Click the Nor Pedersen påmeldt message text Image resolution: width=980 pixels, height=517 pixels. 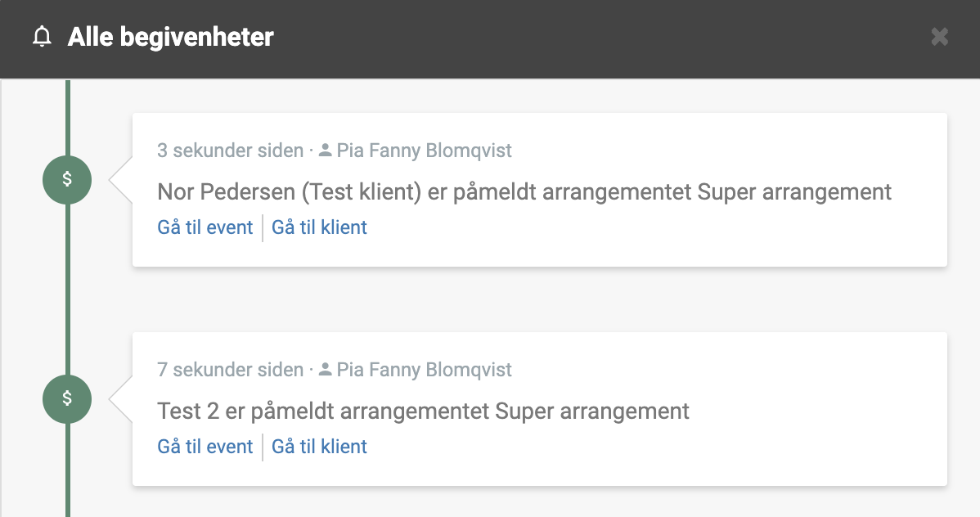pyautogui.click(x=524, y=192)
